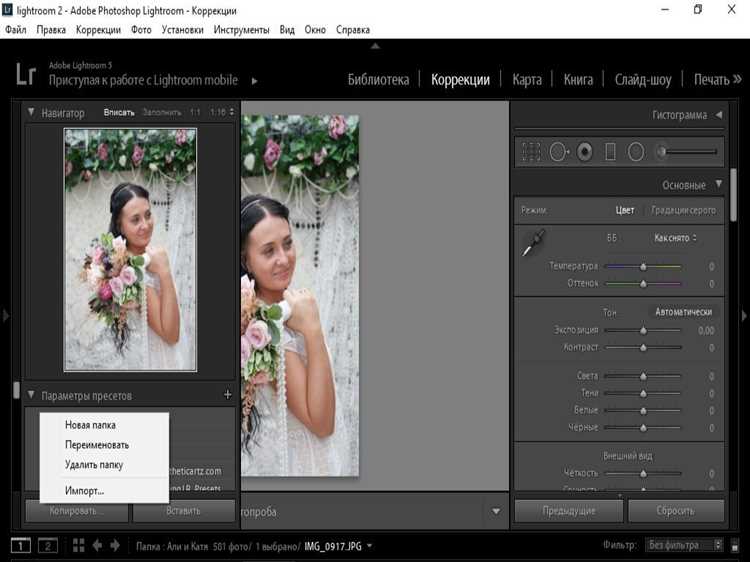Select the Crop Overlay tool icon

pyautogui.click(x=531, y=152)
